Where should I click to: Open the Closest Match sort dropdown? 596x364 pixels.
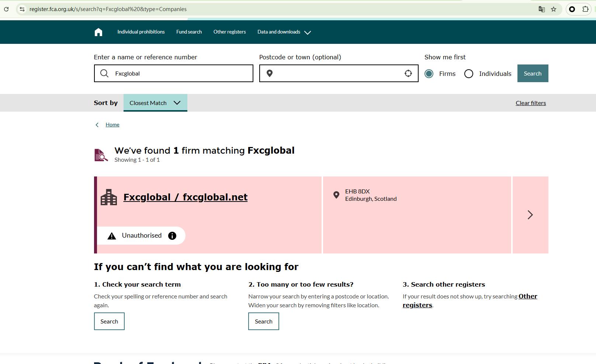[155, 103]
